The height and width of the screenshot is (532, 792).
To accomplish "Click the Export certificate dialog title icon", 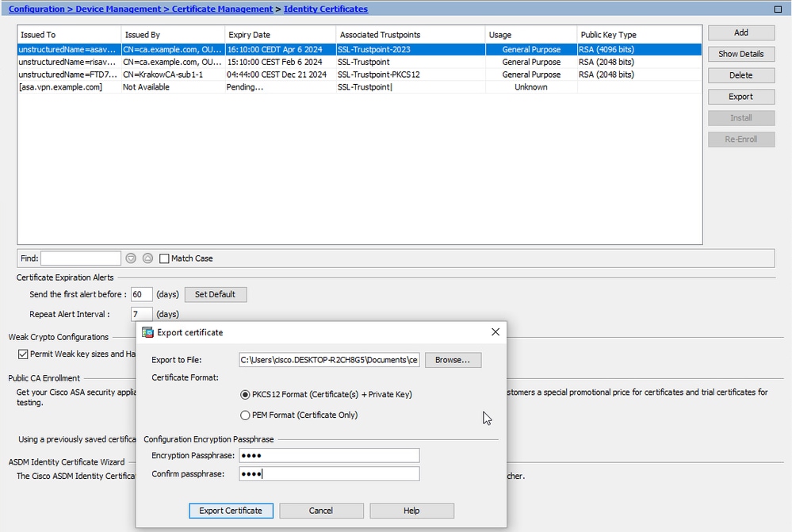I will [x=147, y=332].
